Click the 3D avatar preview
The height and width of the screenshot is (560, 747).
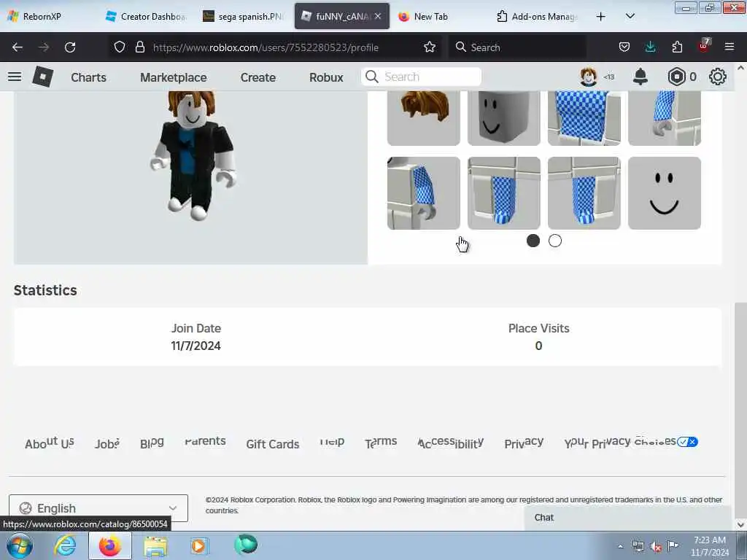coord(190,177)
